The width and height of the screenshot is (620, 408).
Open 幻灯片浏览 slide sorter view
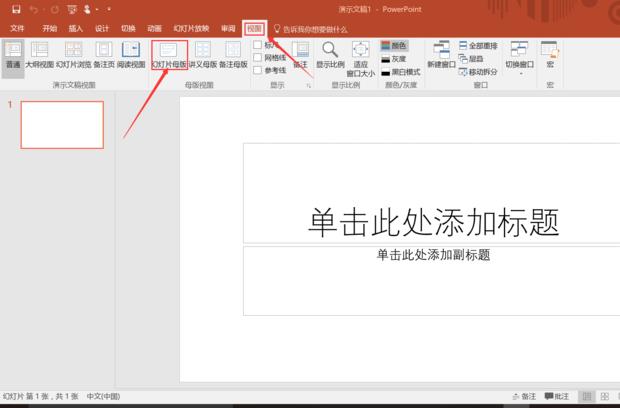click(74, 53)
